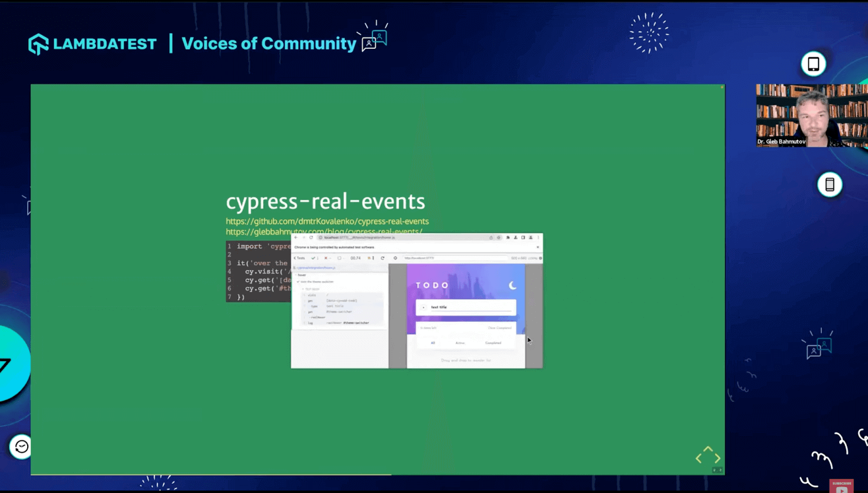Select the Active filter tab in TODO app
This screenshot has width=868, height=493.
pos(460,343)
